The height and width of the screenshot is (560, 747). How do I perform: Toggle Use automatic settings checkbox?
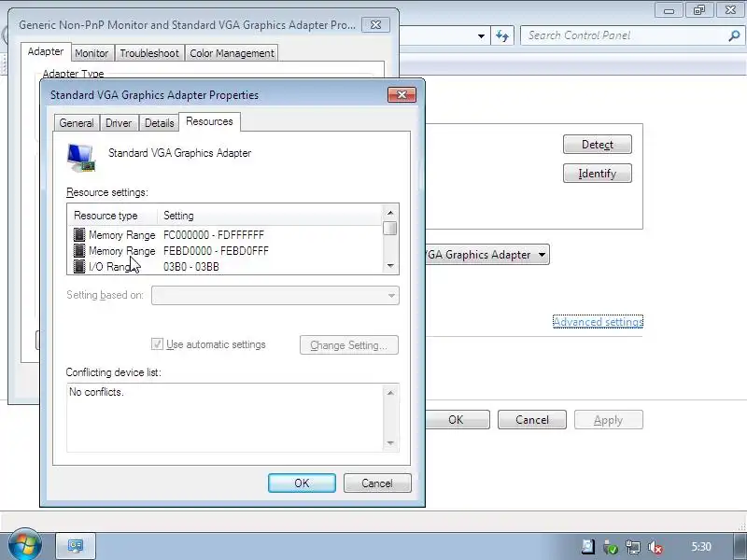pos(157,343)
